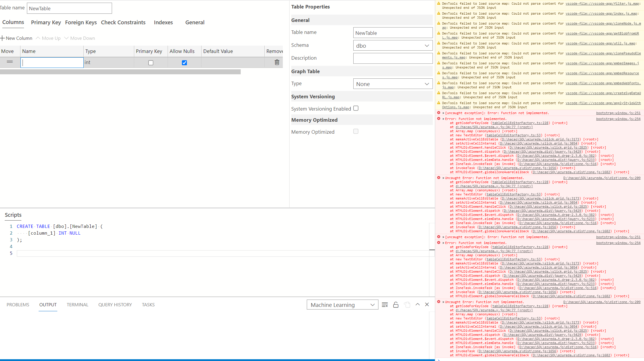Click inside the Table name field
This screenshot has width=644, height=361.
(x=69, y=8)
